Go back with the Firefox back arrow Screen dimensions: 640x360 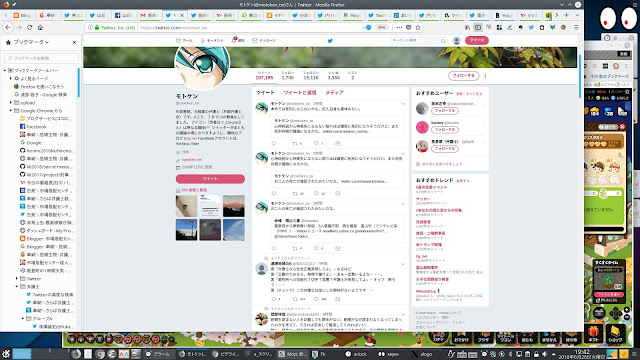coord(8,27)
